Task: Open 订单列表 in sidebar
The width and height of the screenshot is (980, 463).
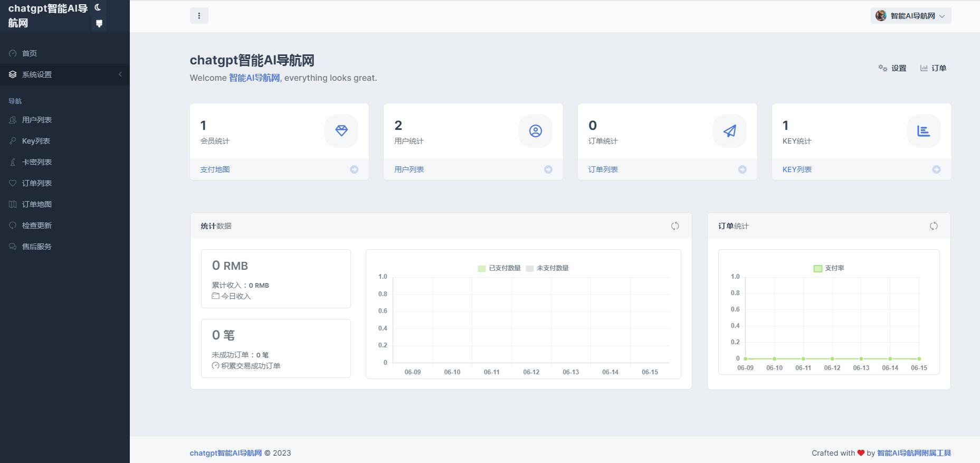Action: point(65,183)
